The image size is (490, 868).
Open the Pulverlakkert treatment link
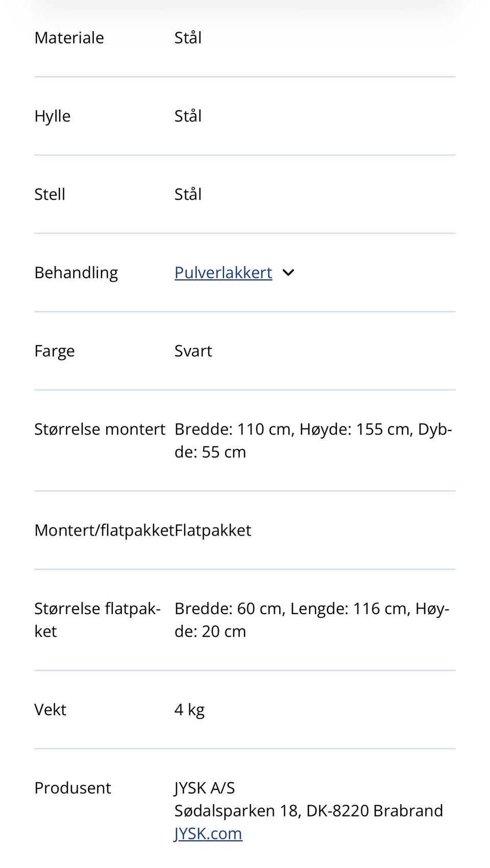click(223, 273)
